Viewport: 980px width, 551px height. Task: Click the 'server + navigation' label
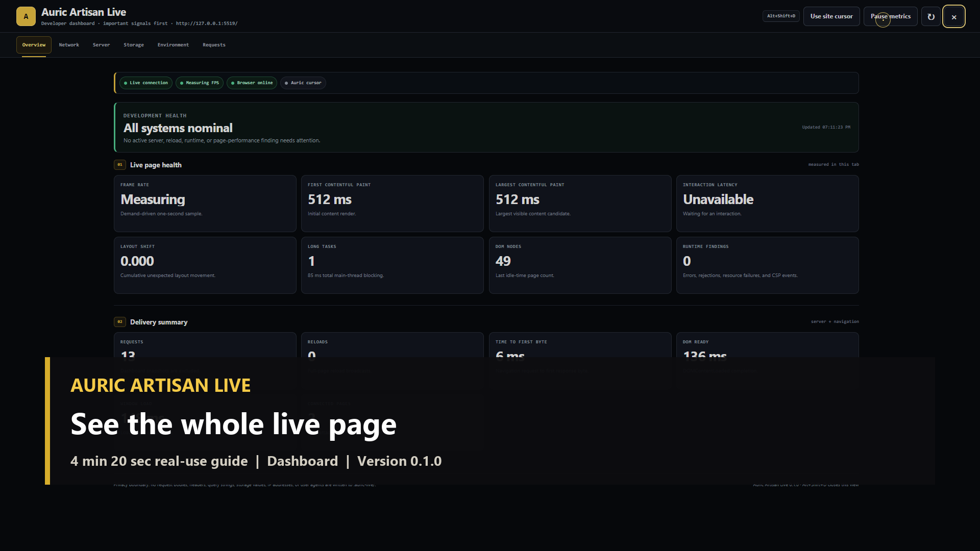[x=835, y=321]
